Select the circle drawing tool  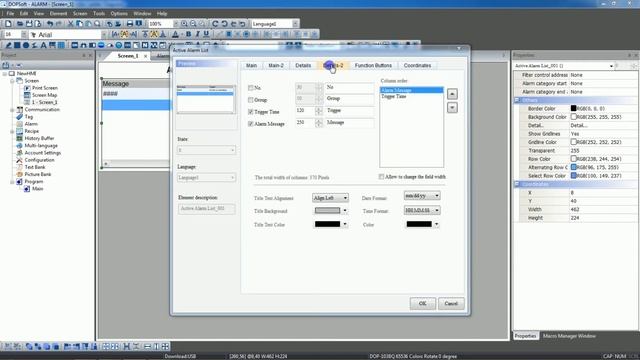pyautogui.click(x=26, y=45)
